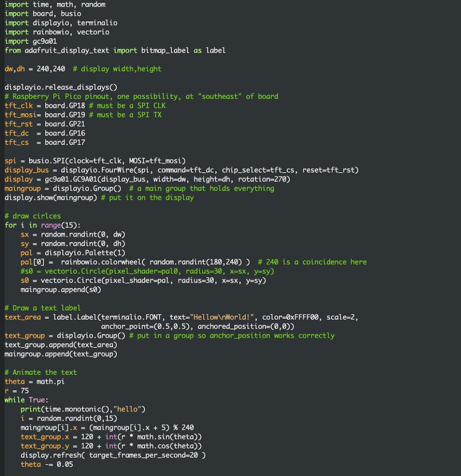The width and height of the screenshot is (461, 476).
Task: Select the tft_rst = board.GP21 line
Action: click(x=45, y=124)
